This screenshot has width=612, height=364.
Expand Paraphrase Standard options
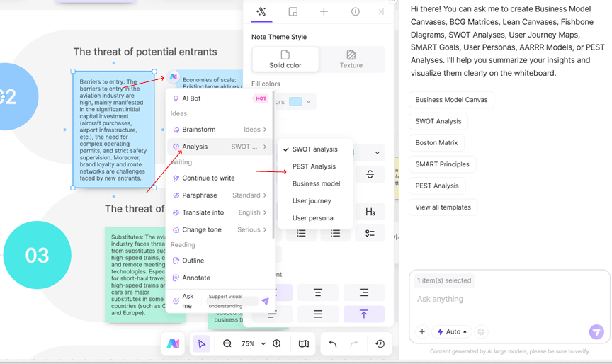[x=220, y=195]
